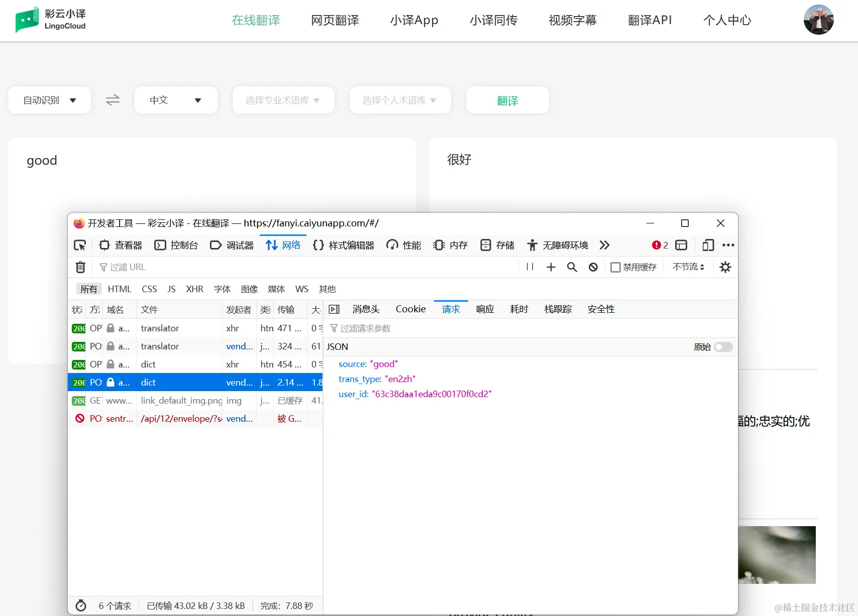
Task: Switch to the Network (网络) panel
Action: 283,245
